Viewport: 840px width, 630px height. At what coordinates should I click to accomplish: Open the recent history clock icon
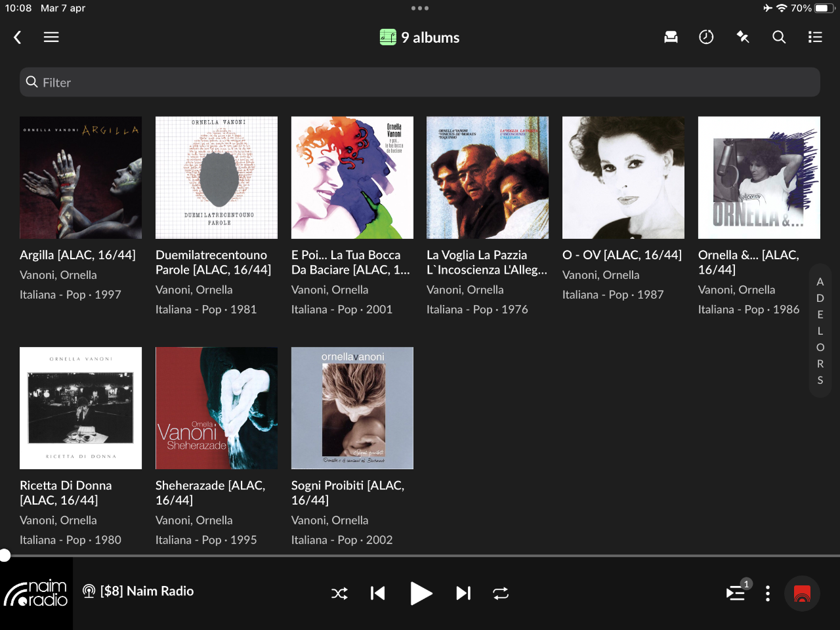(x=706, y=37)
